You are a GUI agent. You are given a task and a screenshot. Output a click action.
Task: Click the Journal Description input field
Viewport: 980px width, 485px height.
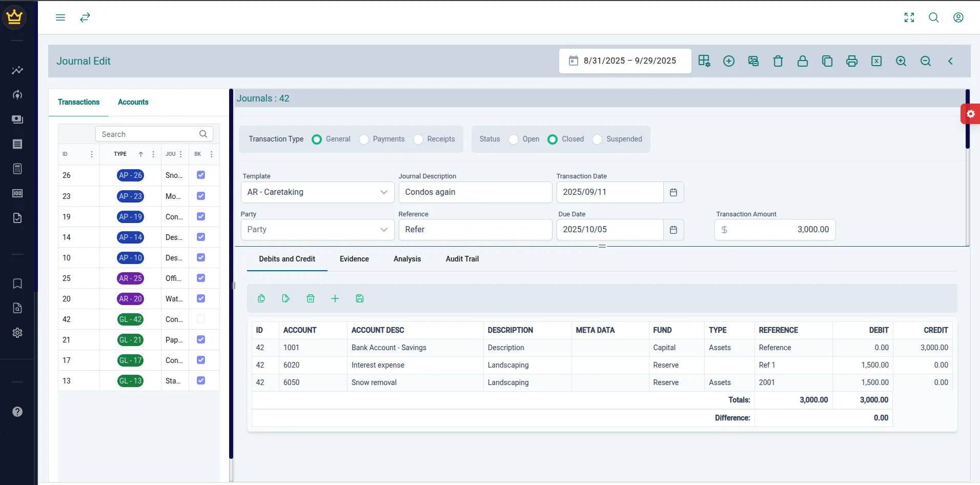pos(475,192)
